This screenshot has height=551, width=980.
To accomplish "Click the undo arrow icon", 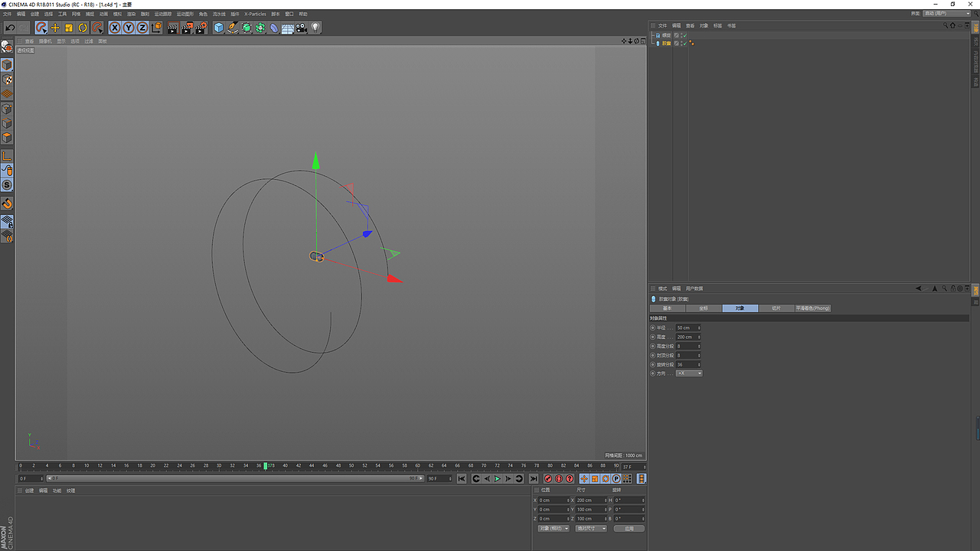I will (x=10, y=28).
